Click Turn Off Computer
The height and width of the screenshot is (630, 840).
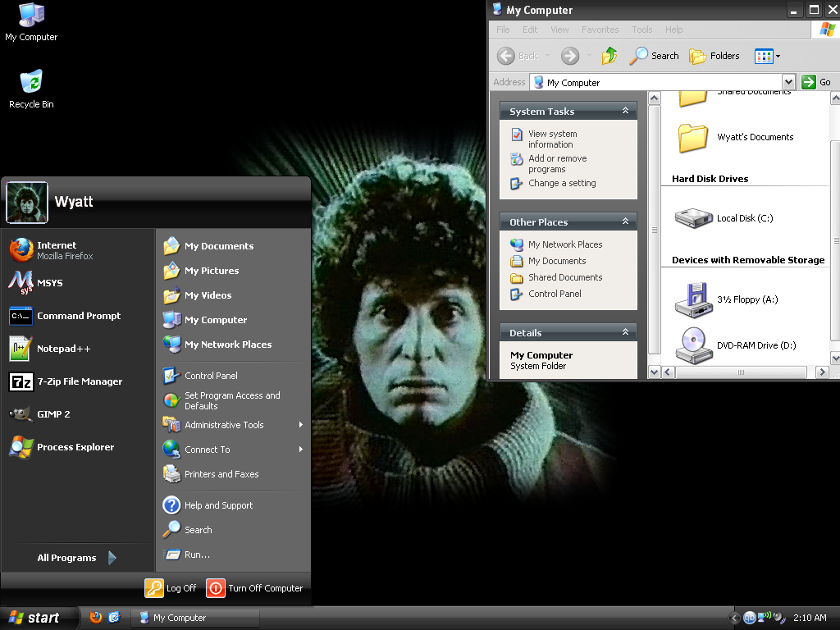pyautogui.click(x=254, y=587)
